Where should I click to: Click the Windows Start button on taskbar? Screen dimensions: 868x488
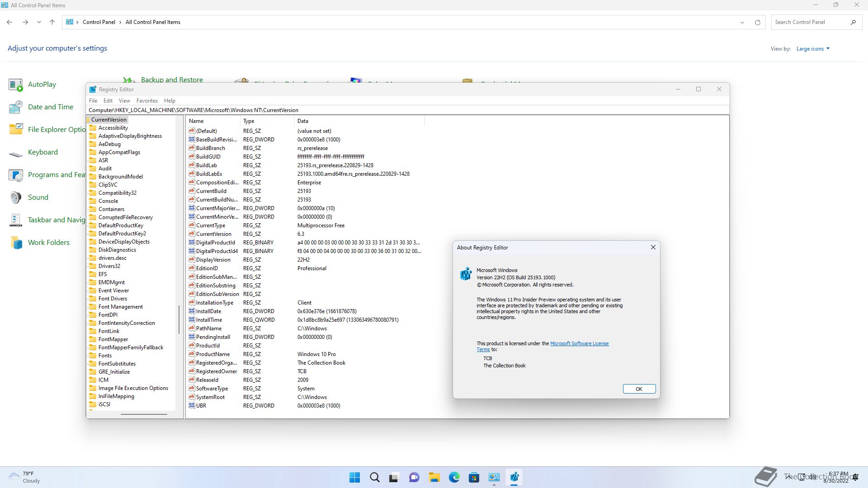pos(355,477)
